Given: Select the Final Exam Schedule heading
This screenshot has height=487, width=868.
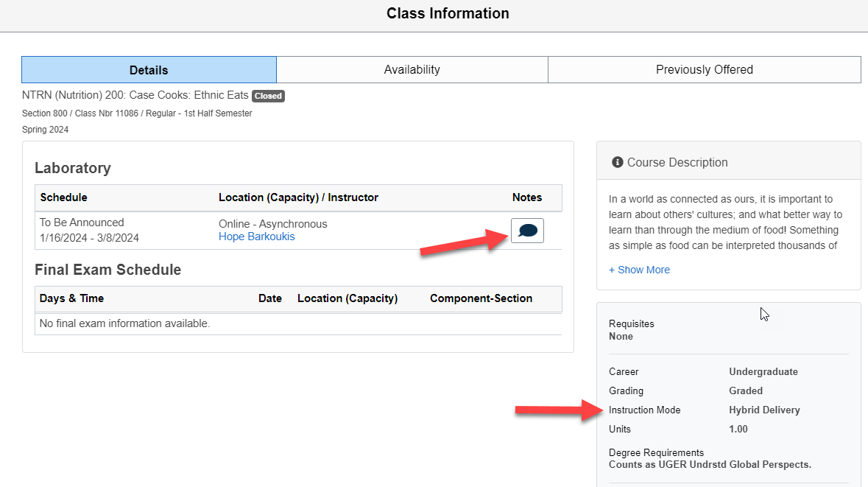Looking at the screenshot, I should click(x=107, y=270).
